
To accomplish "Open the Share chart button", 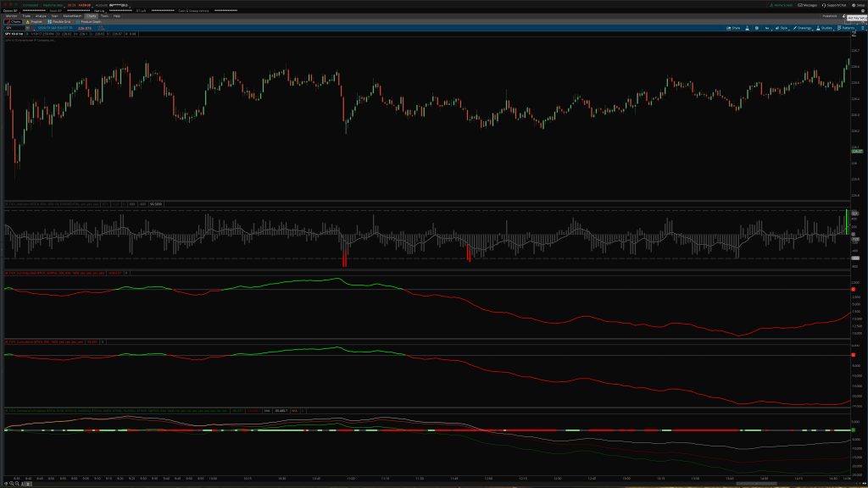I will [733, 28].
